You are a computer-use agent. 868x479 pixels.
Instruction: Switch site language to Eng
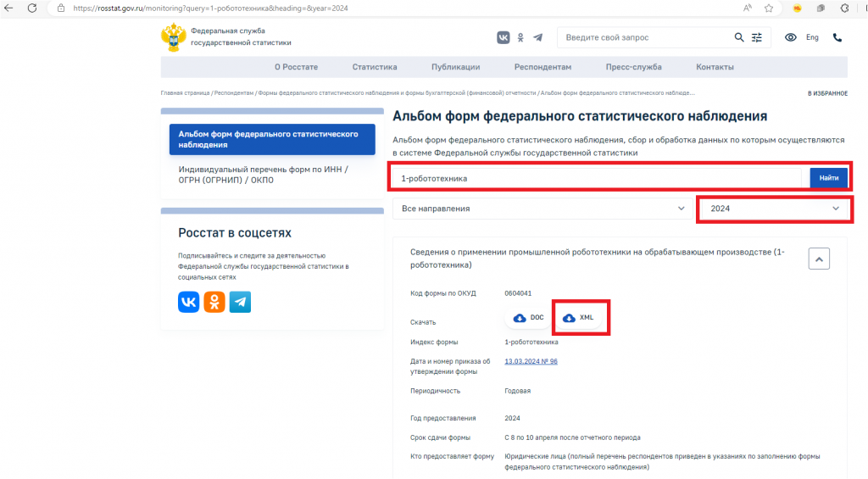coord(812,37)
